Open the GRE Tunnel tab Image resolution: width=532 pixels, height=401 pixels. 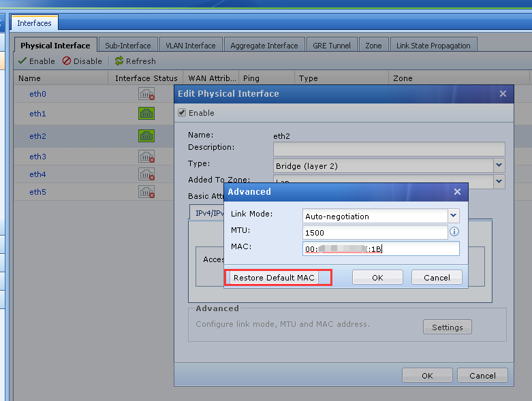click(x=332, y=46)
